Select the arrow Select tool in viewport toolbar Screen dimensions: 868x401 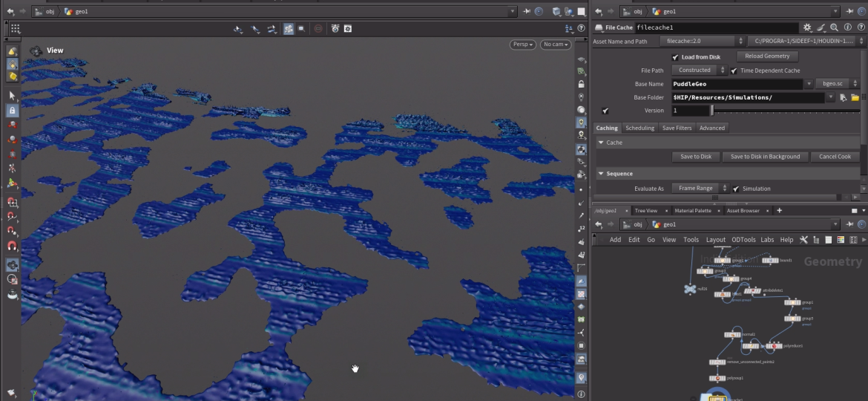12,96
